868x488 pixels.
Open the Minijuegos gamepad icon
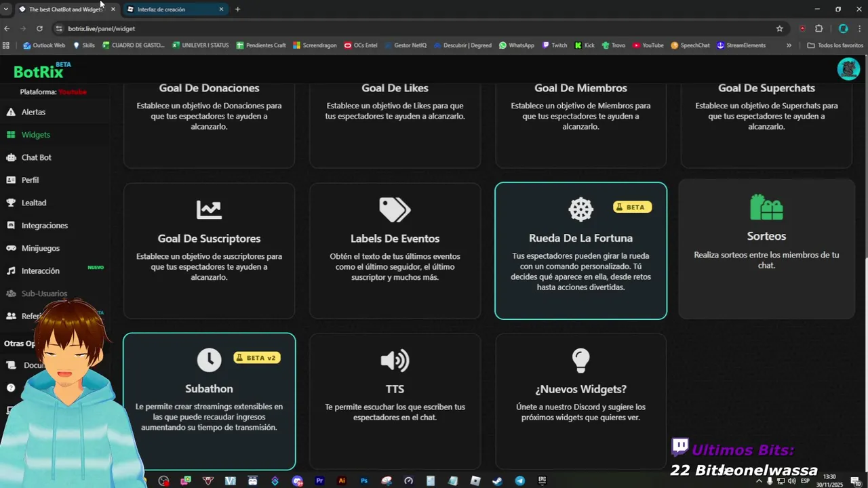(x=11, y=248)
